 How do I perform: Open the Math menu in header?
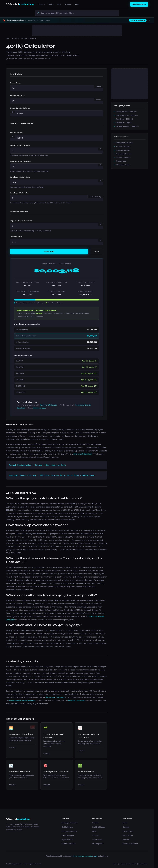[59, 4]
